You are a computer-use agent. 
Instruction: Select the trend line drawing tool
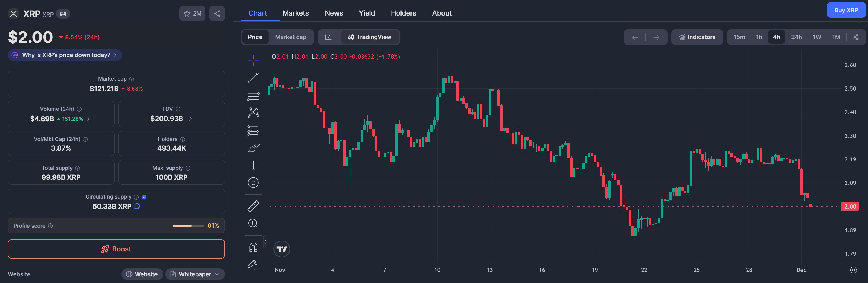pyautogui.click(x=253, y=78)
